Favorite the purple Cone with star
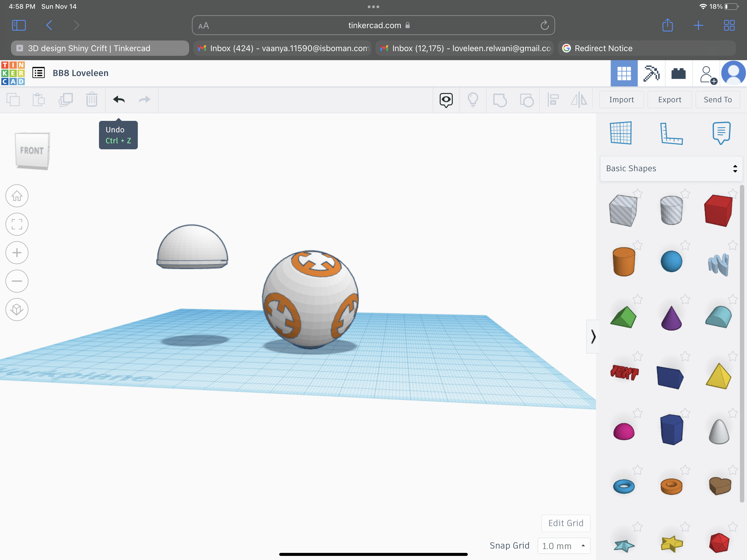Viewport: 747px width, 560px height. [x=685, y=299]
